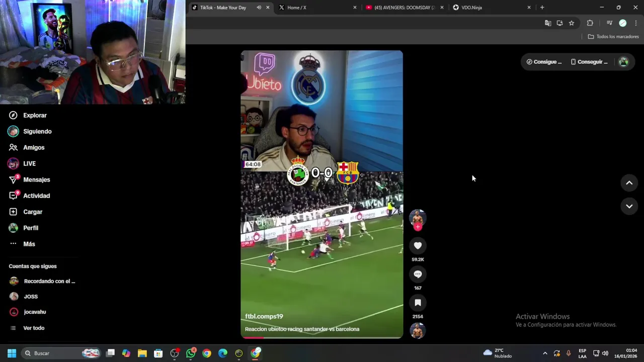
Task: Go to next video with down chevron
Action: pyautogui.click(x=629, y=206)
